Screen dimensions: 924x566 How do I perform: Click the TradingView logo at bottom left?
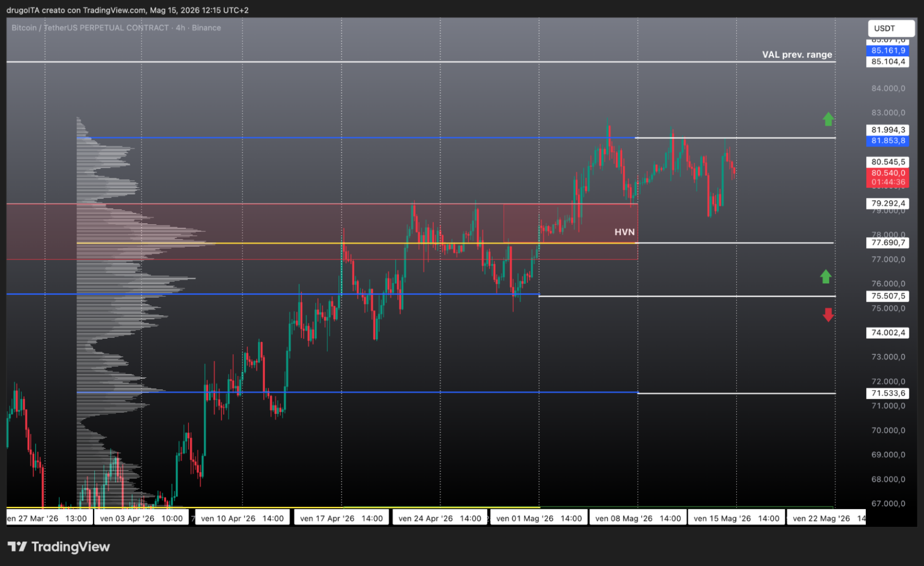(x=59, y=547)
